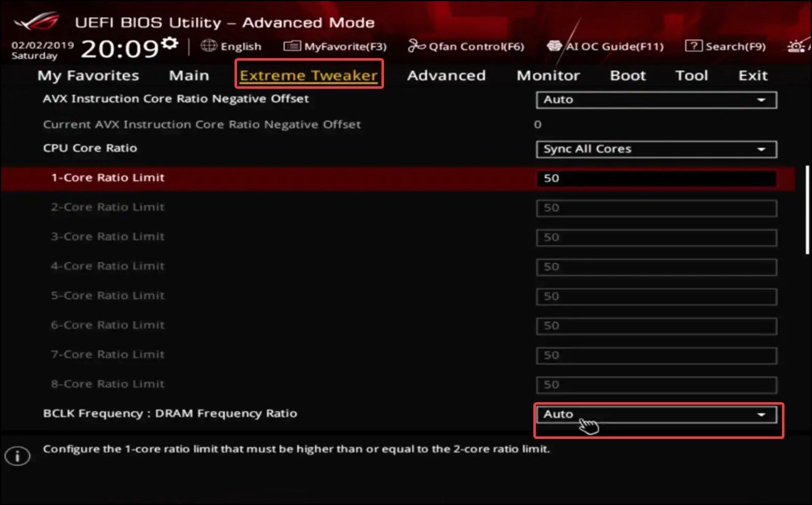The height and width of the screenshot is (505, 812).
Task: Switch to Main tab
Action: tap(189, 75)
